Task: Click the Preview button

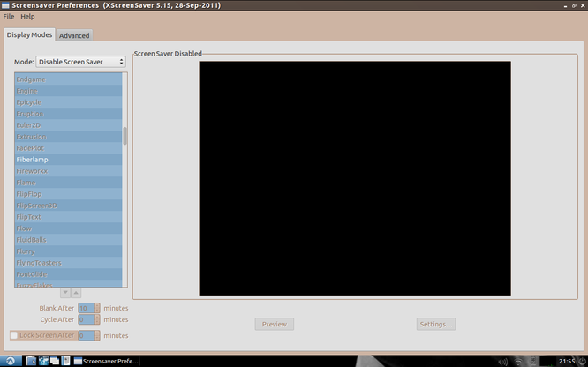Action: (x=274, y=325)
